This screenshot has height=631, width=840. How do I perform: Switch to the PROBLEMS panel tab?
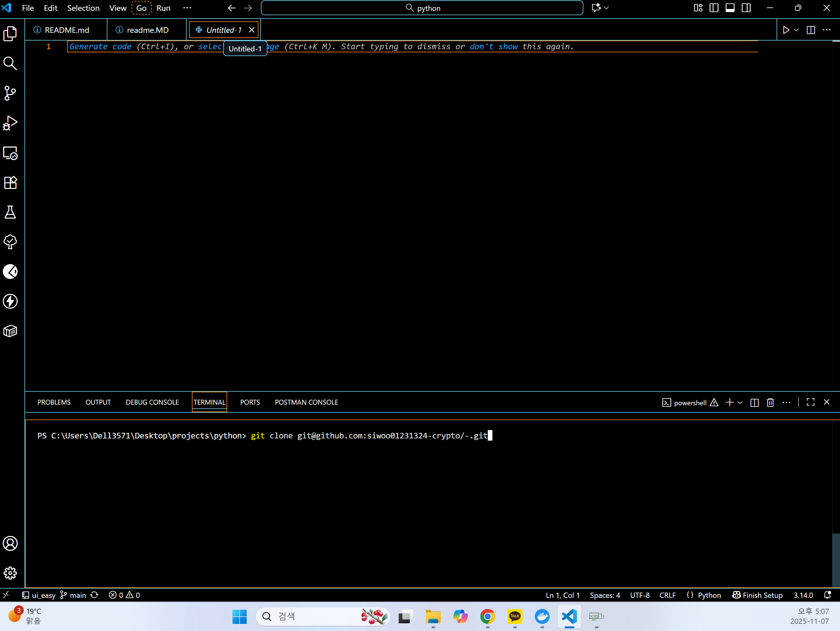(x=54, y=402)
